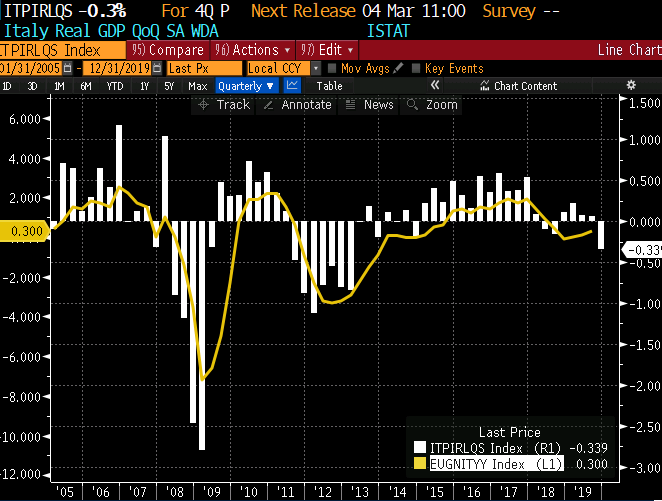Click the Last Price legend header
This screenshot has height=501, width=662.
point(510,432)
